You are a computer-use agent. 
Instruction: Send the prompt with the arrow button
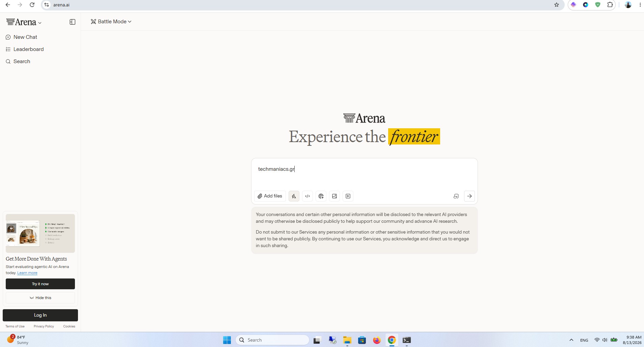point(469,196)
